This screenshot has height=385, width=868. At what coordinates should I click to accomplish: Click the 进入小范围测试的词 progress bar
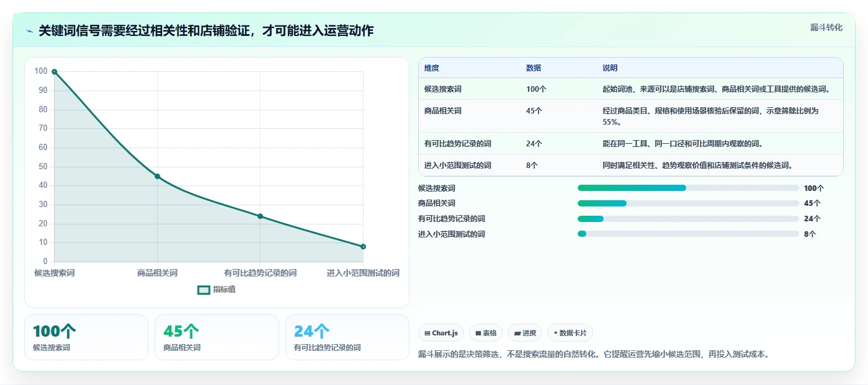coord(688,234)
